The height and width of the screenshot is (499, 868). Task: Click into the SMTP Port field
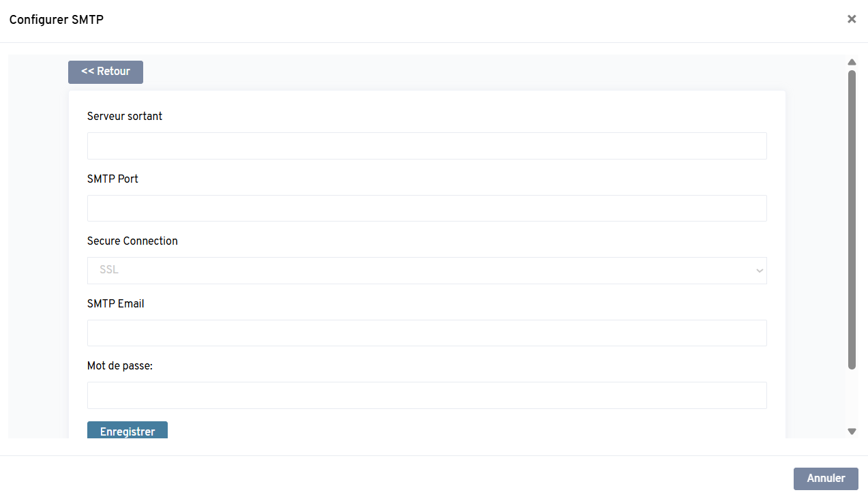coord(426,209)
